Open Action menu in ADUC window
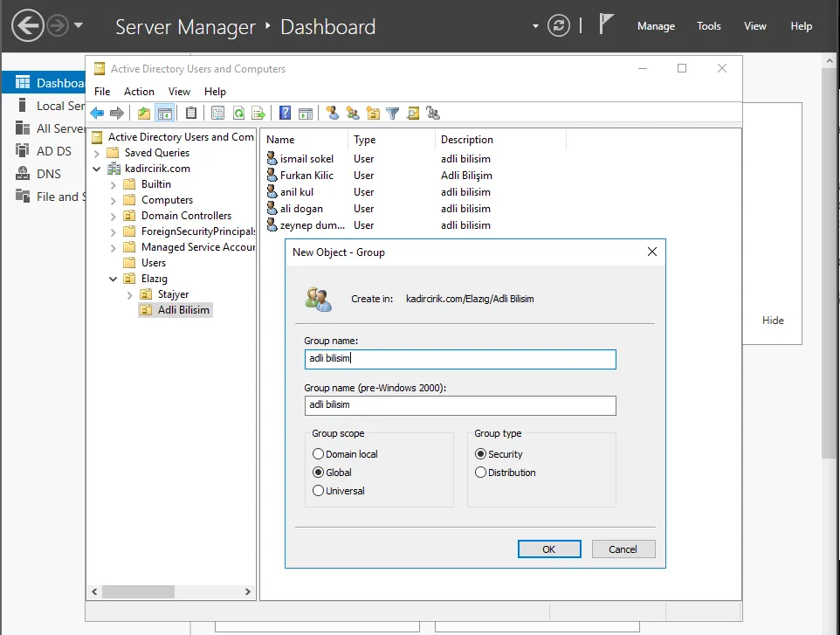This screenshot has width=840, height=635. pyautogui.click(x=139, y=92)
